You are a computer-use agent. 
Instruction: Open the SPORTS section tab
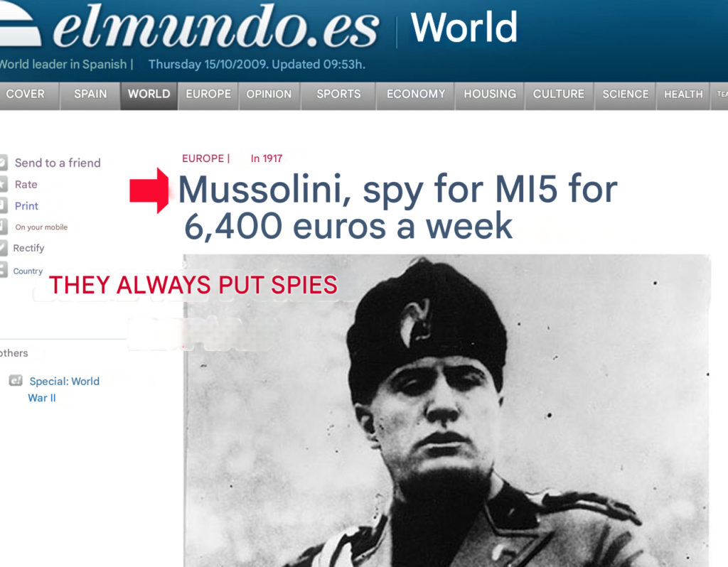click(x=338, y=94)
